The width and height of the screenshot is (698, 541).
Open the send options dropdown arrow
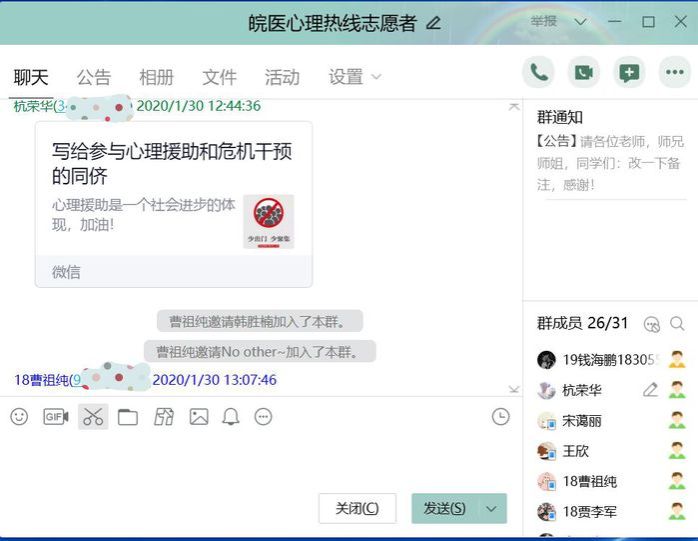click(x=491, y=508)
